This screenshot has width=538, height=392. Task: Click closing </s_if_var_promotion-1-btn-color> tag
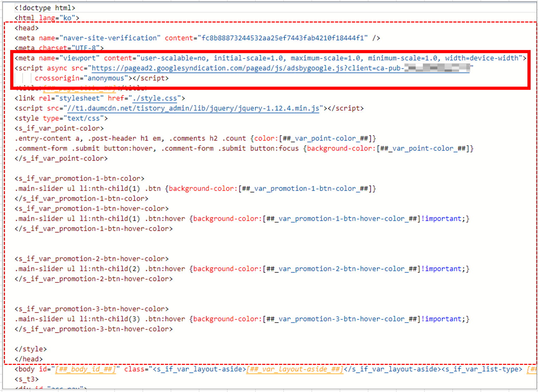81,199
